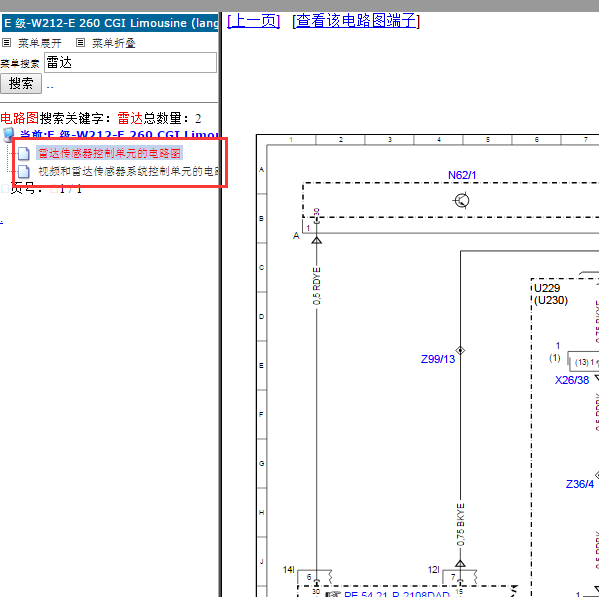Click the 电路图 red search heading text
The height and width of the screenshot is (597, 599).
click(20, 118)
